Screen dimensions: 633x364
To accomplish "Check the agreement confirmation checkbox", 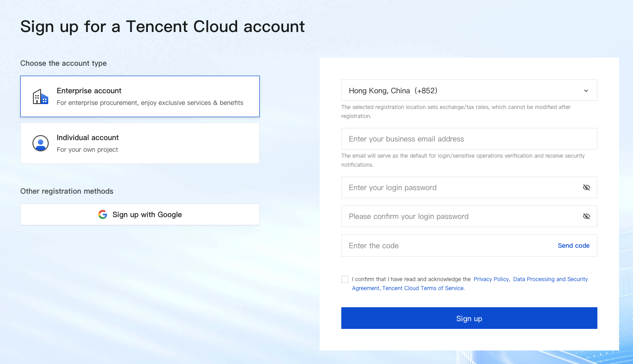I will pos(345,279).
